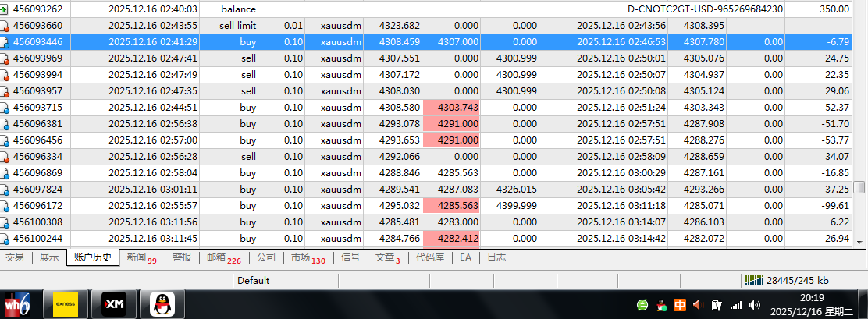Launch the wh6 application from the taskbar
Screen dimensions: 868x319
point(16,303)
